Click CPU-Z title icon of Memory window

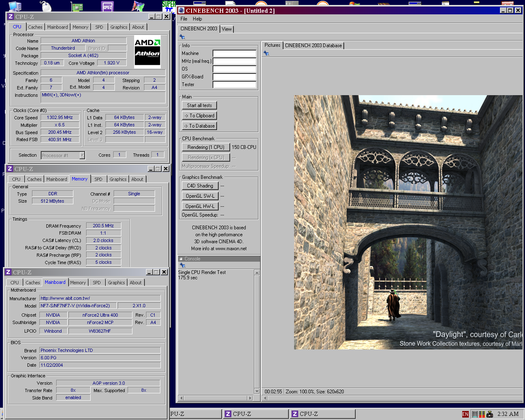pyautogui.click(x=10, y=169)
